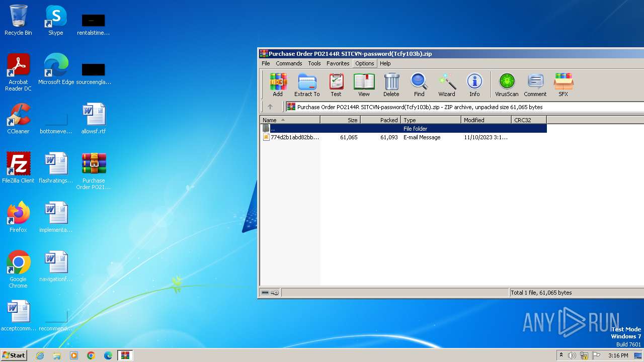Click the Comment toolbar icon
Image resolution: width=644 pixels, height=362 pixels.
[535, 84]
